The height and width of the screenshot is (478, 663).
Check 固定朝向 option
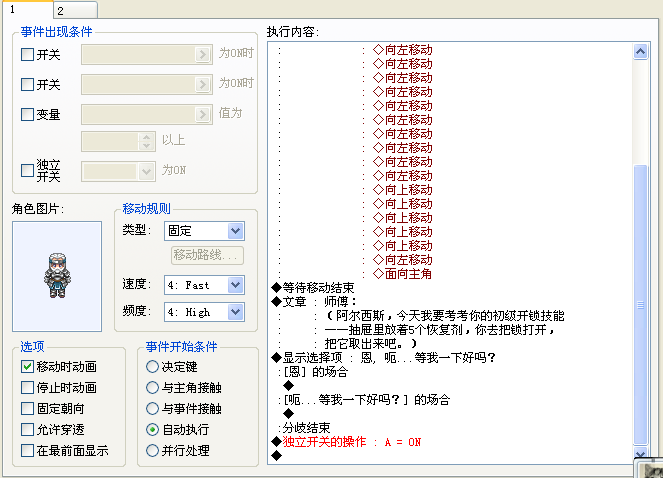27,409
